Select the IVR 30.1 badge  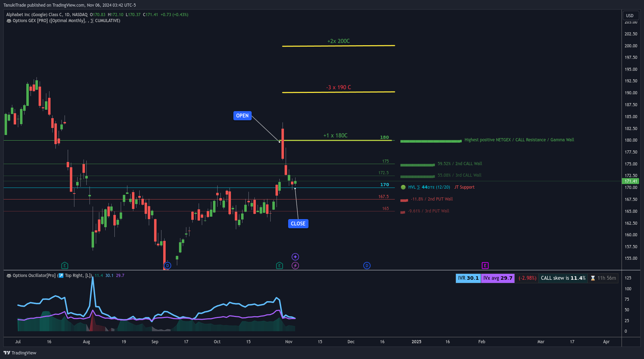[468, 278]
